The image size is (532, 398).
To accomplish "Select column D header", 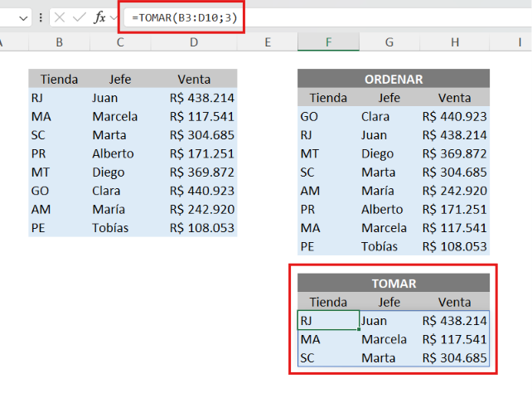I will pos(194,42).
